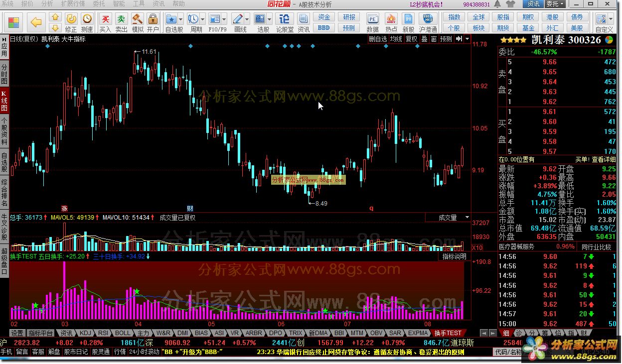This screenshot has height=364, width=622.
Task: Toggle the 窗 window option
Action: (434, 39)
